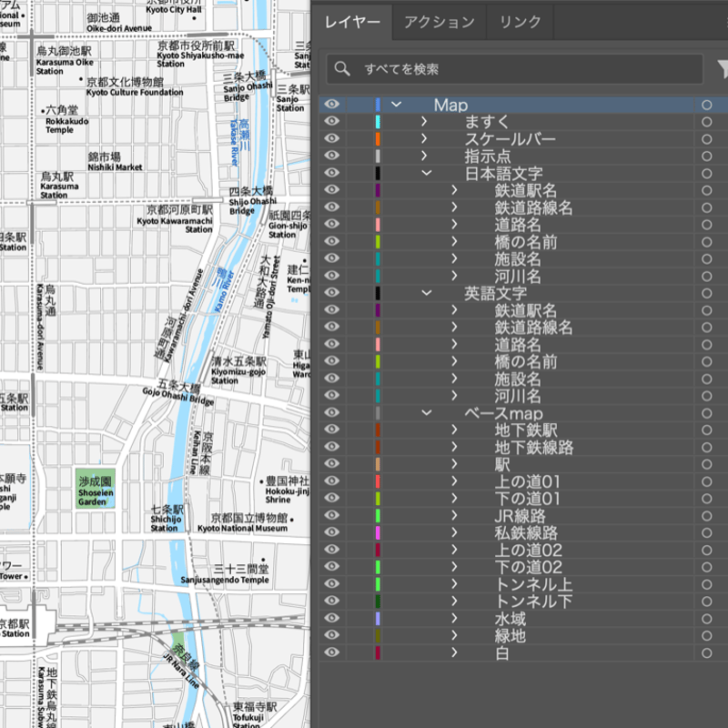Click the red color swatch of 上の道01
This screenshot has width=728, height=728.
[378, 481]
